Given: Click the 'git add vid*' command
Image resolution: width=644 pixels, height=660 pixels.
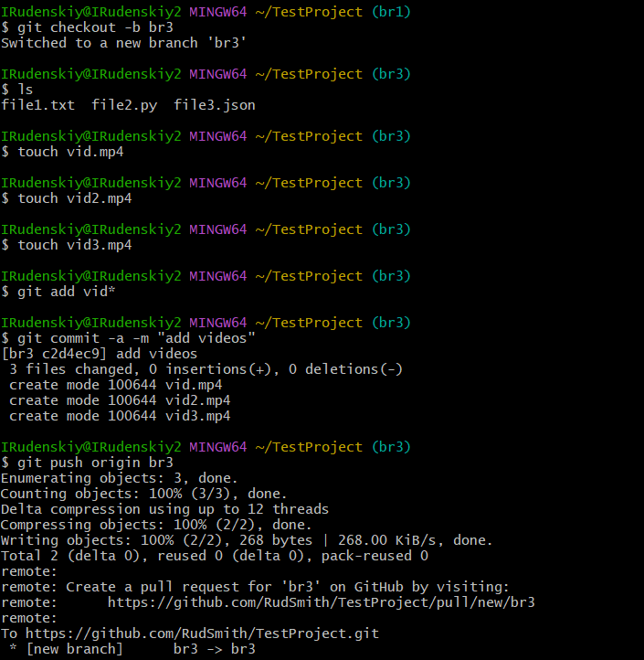Looking at the screenshot, I should click(x=67, y=292).
